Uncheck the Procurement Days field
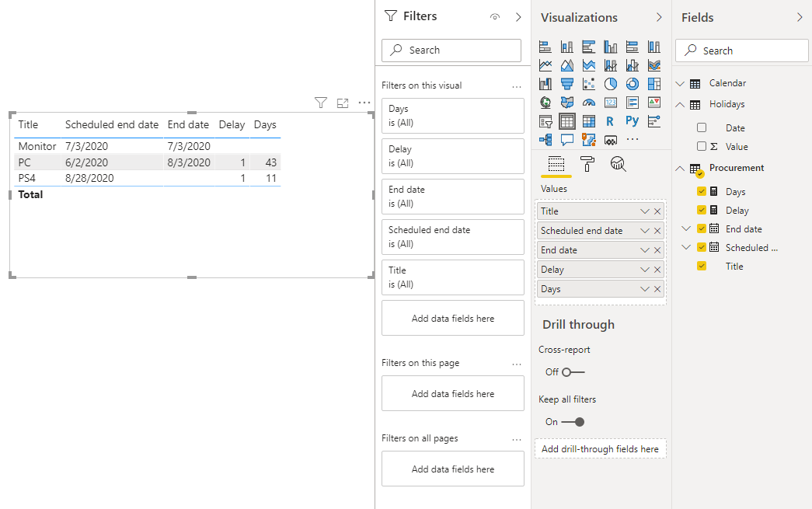Screen dimensions: 812x509 pos(702,191)
